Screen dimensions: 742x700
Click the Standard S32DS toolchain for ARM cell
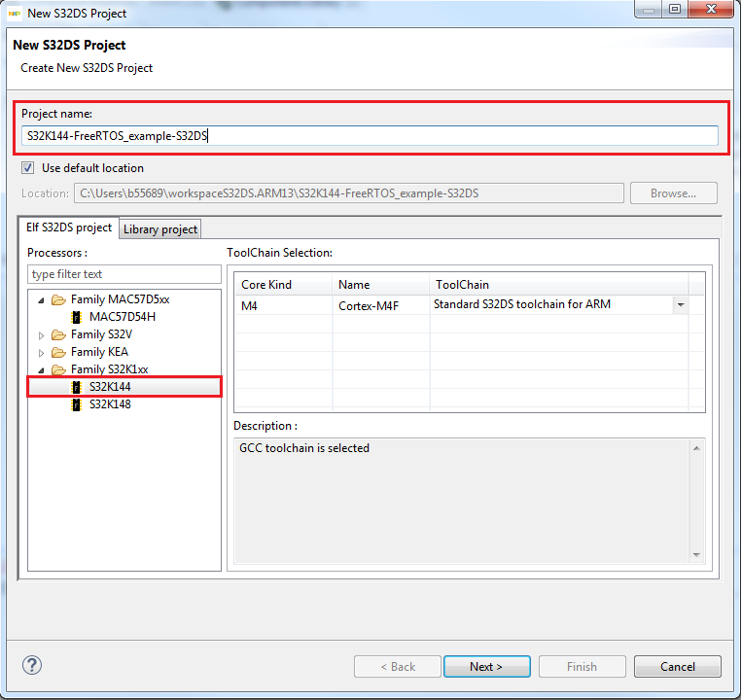coord(551,305)
